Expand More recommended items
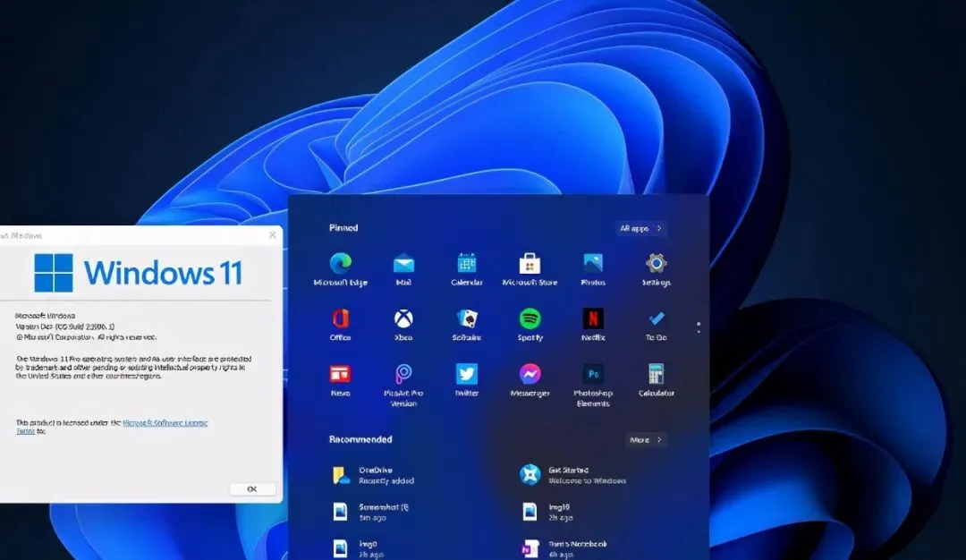This screenshot has width=966, height=560. point(646,439)
